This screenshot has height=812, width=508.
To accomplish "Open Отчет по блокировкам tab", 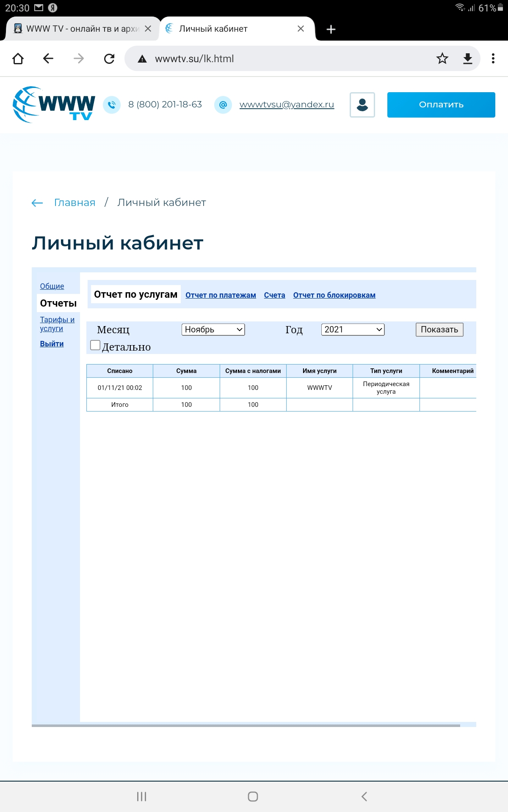I will (x=334, y=295).
